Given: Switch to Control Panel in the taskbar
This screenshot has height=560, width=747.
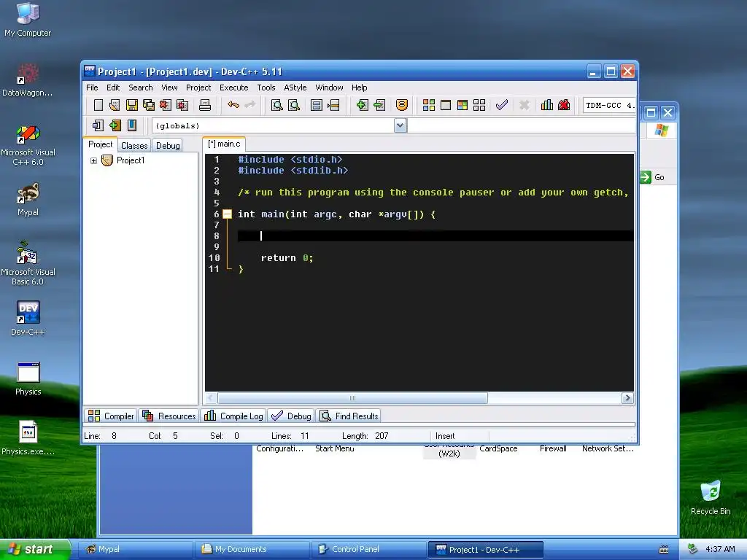Looking at the screenshot, I should tap(368, 550).
